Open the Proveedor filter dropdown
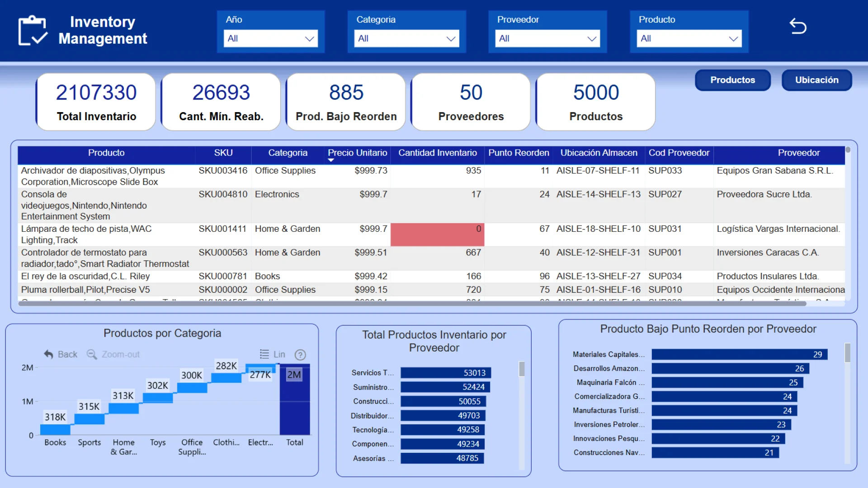Image resolution: width=868 pixels, height=488 pixels. (547, 39)
